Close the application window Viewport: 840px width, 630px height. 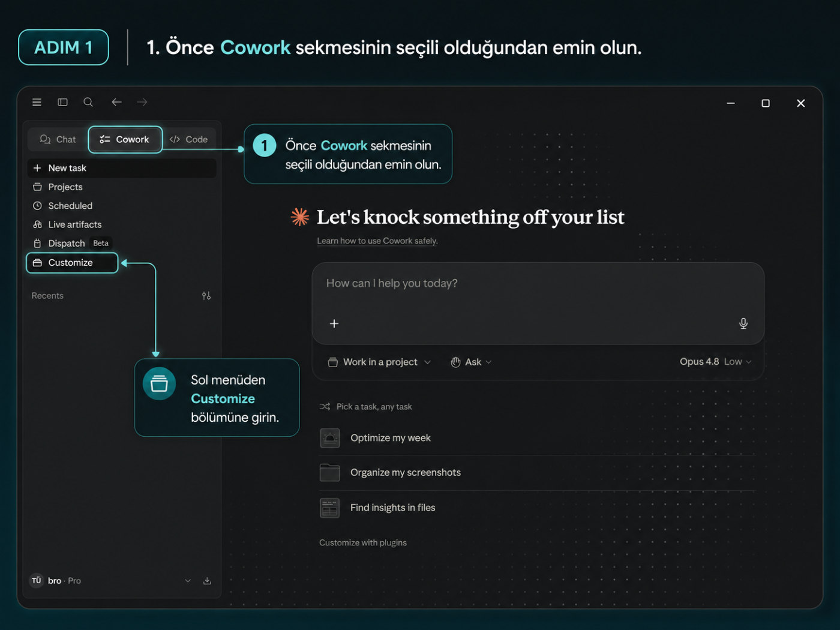(800, 103)
